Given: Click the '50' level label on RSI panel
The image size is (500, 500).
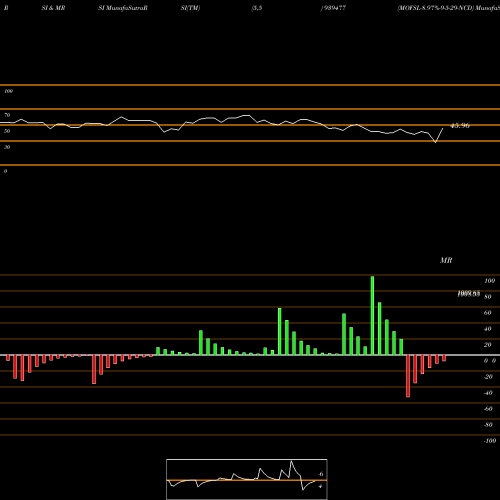Looking at the screenshot, I should [x=7, y=131].
